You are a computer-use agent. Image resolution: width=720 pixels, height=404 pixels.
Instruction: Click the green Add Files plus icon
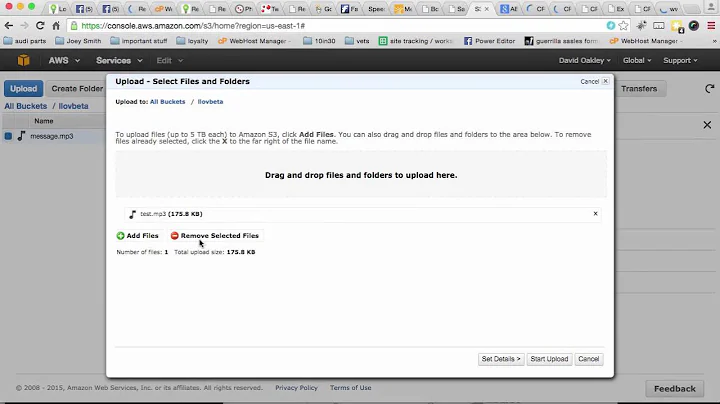pyautogui.click(x=120, y=236)
